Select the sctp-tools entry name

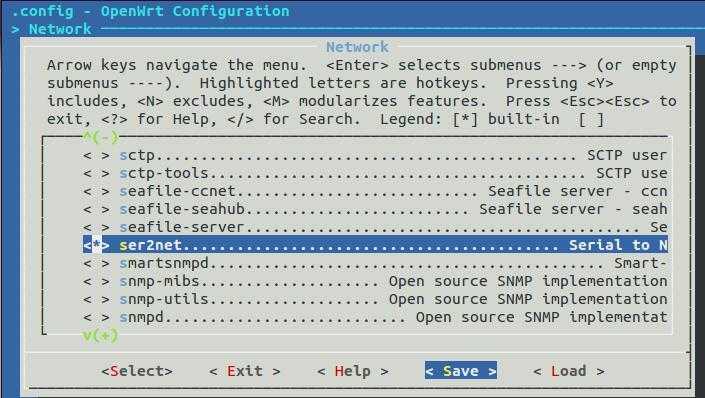[x=164, y=173]
